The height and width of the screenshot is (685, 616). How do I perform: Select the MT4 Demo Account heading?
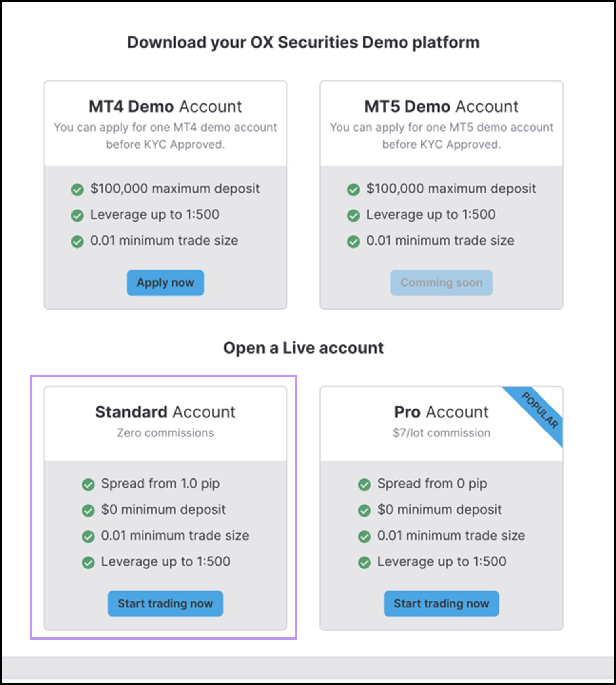[x=165, y=107]
